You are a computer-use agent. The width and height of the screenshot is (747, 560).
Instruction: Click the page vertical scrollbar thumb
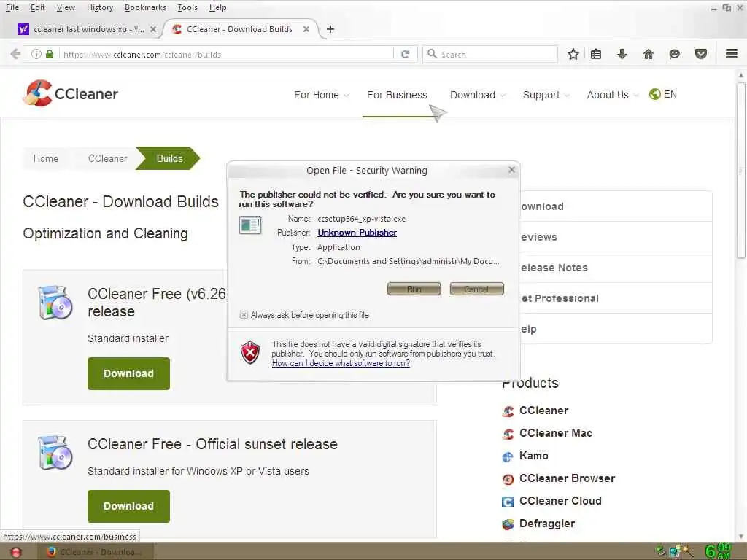point(741,171)
